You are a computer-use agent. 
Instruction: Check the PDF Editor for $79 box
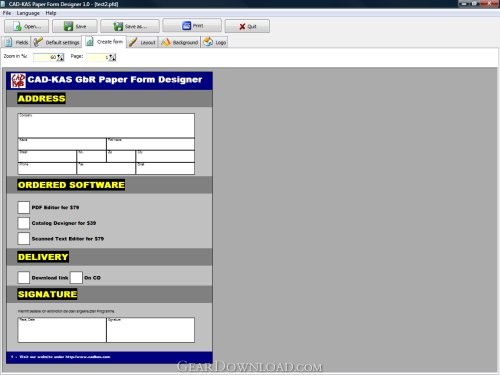coord(24,207)
